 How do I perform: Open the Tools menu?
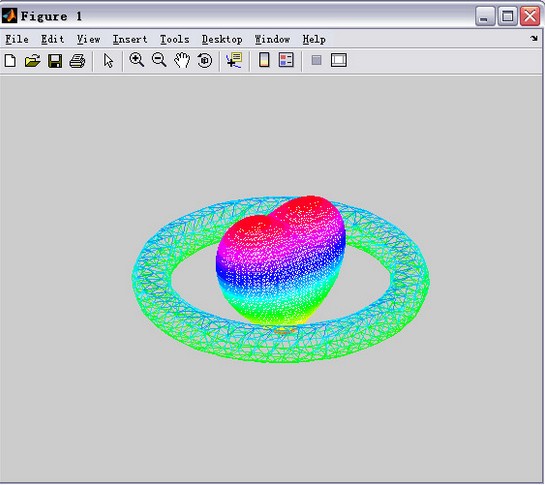click(174, 39)
